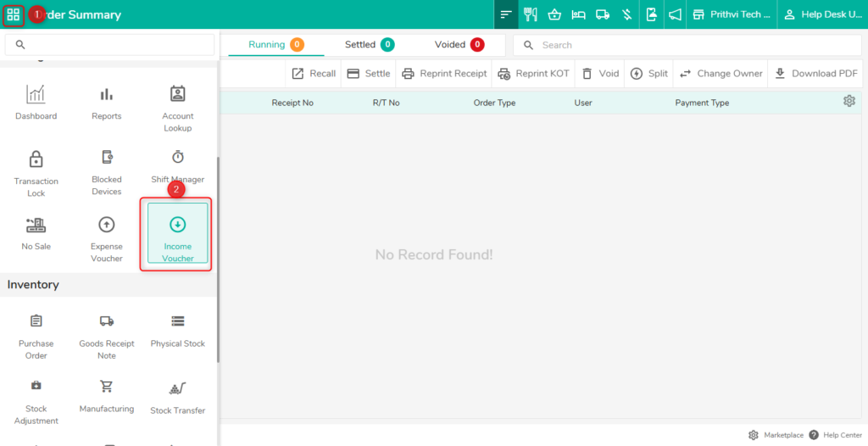Open the dine-in fork and knife icon

coord(531,14)
